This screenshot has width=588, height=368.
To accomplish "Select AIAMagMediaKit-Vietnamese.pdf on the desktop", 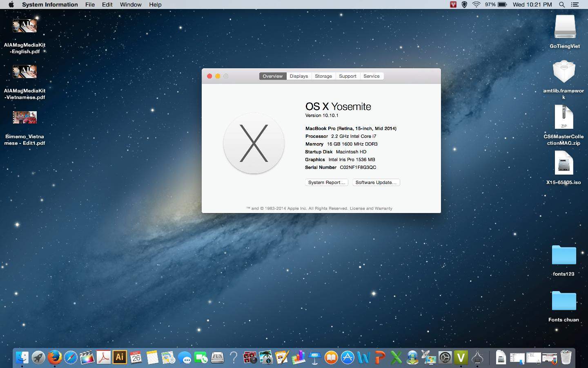I will pyautogui.click(x=25, y=82).
